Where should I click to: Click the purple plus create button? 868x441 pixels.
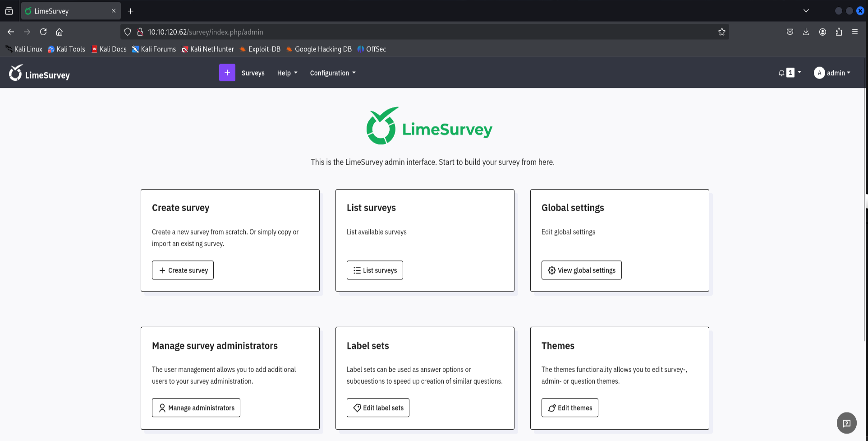pyautogui.click(x=227, y=73)
